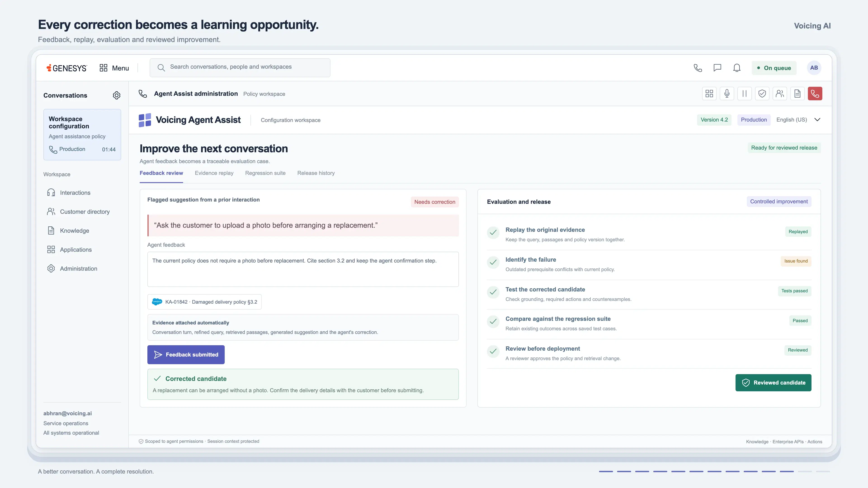This screenshot has width=868, height=488.
Task: Click the Production environment badge in workspace header
Action: point(754,120)
